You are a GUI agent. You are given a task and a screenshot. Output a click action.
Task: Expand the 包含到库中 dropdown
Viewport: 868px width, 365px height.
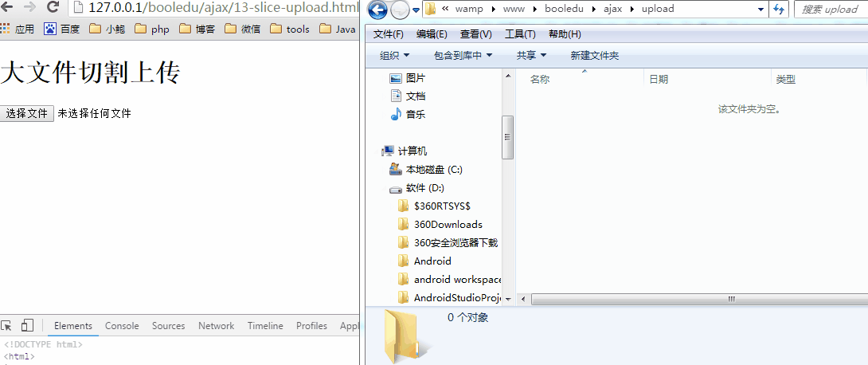click(463, 56)
